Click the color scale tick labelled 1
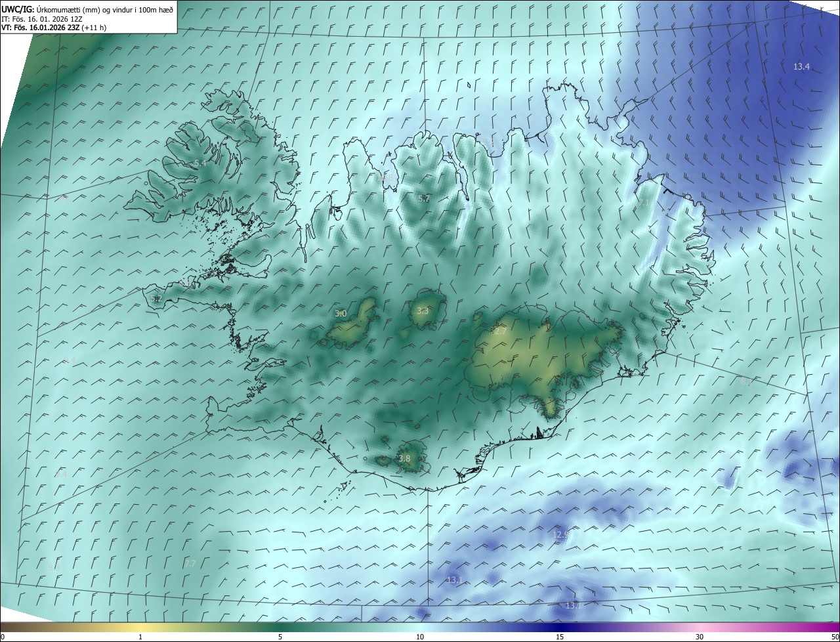This screenshot has width=840, height=642. pyautogui.click(x=140, y=637)
